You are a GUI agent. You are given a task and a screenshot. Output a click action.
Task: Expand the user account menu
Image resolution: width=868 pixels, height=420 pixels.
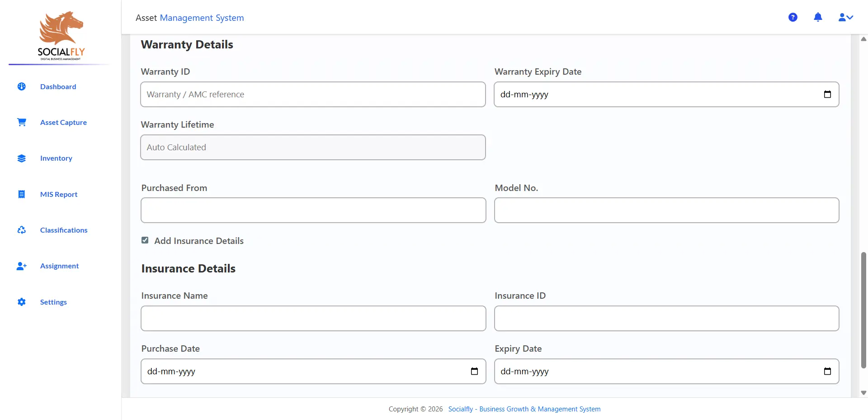[845, 17]
